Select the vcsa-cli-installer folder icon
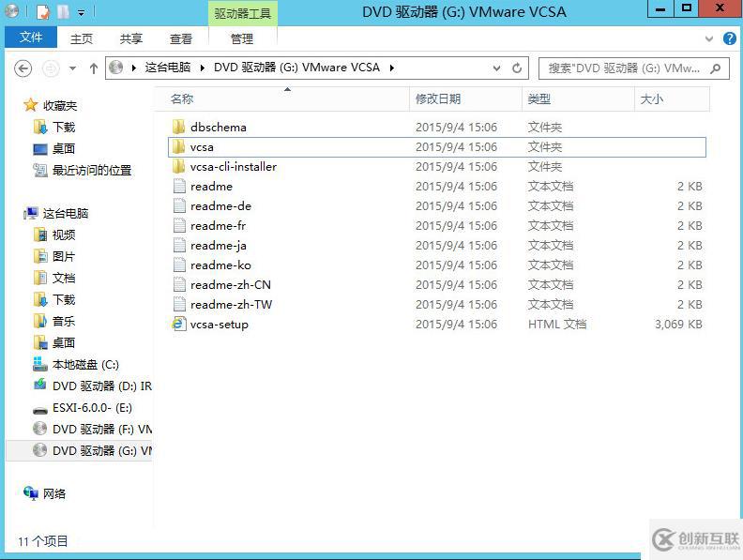This screenshot has height=560, width=743. pos(178,166)
